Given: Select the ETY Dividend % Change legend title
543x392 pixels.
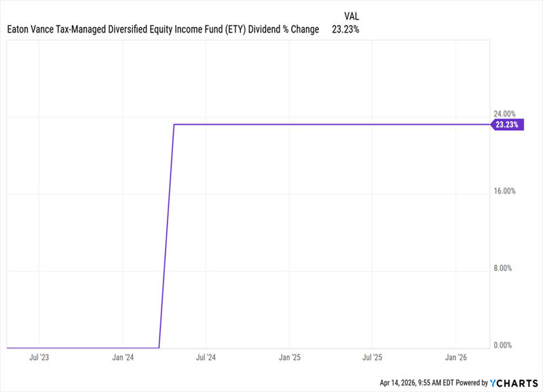Looking at the screenshot, I should pos(162,30).
